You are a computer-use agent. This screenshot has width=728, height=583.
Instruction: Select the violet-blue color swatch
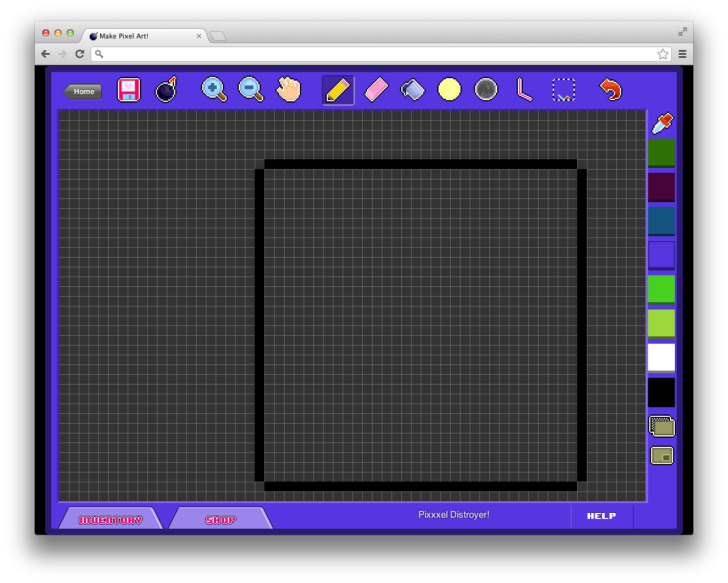[x=661, y=255]
